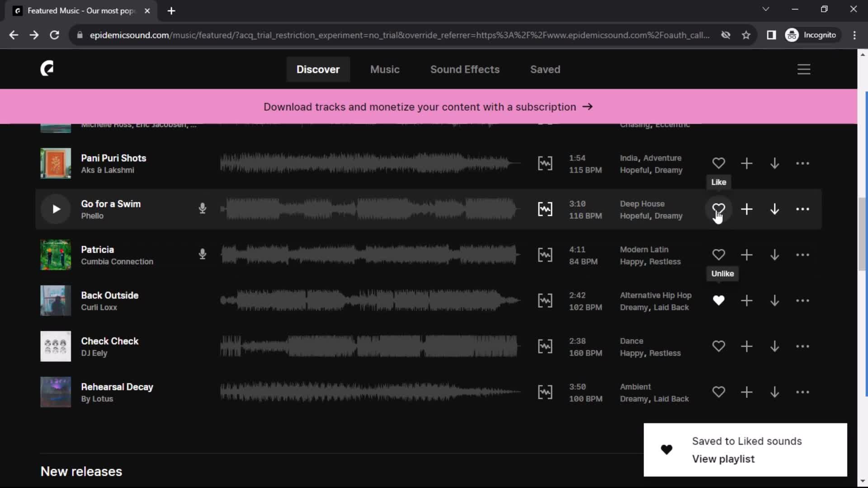Open more options for Rehearsal Decay

(802, 392)
